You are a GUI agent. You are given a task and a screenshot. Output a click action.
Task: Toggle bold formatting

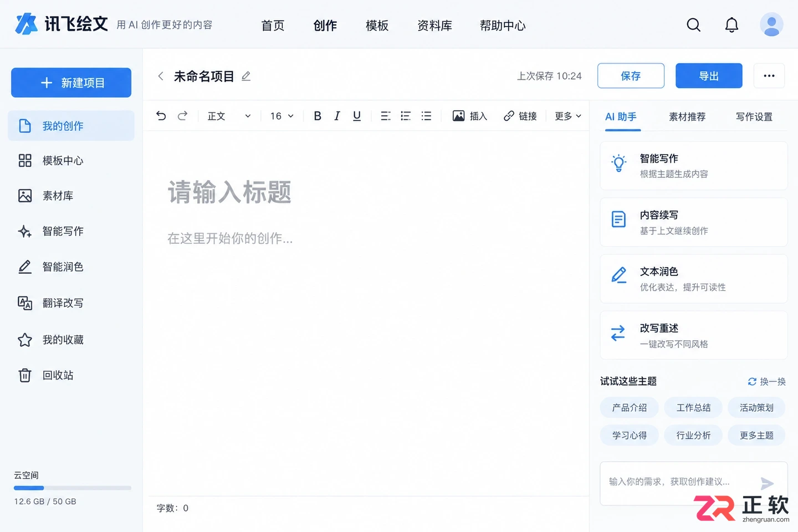pos(318,116)
